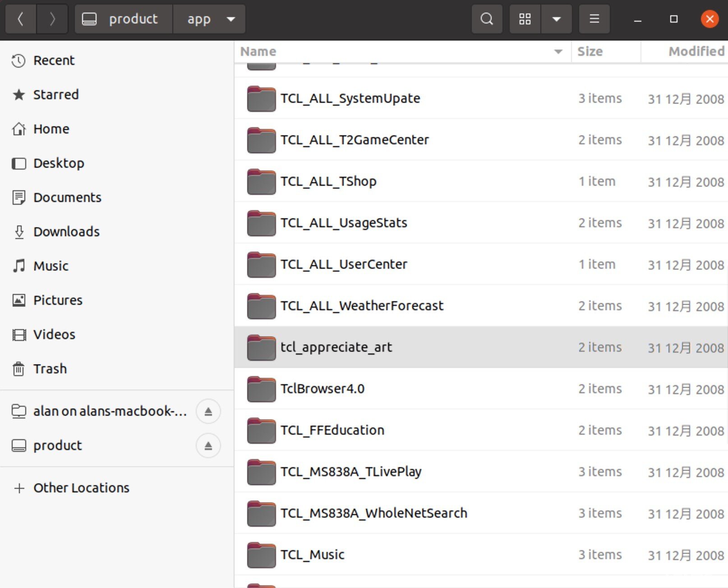Screen dimensions: 728x588
Task: Sort by the Modified column header
Action: tap(696, 51)
